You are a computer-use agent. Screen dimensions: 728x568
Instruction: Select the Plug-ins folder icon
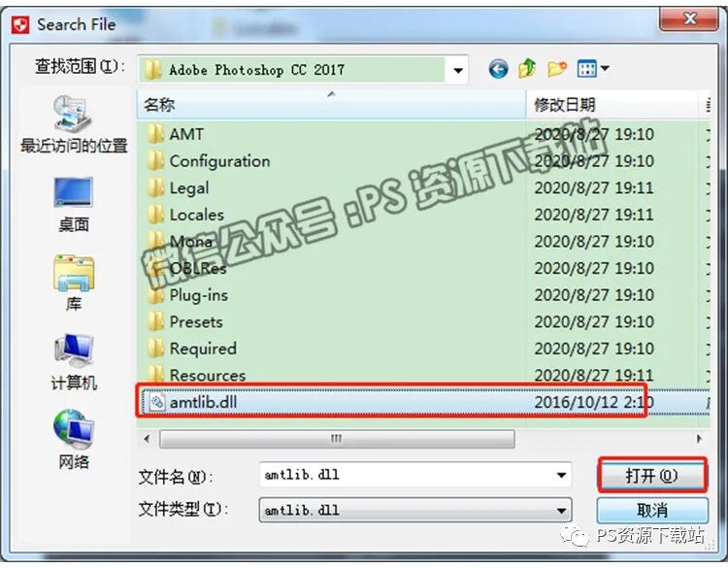pyautogui.click(x=155, y=295)
